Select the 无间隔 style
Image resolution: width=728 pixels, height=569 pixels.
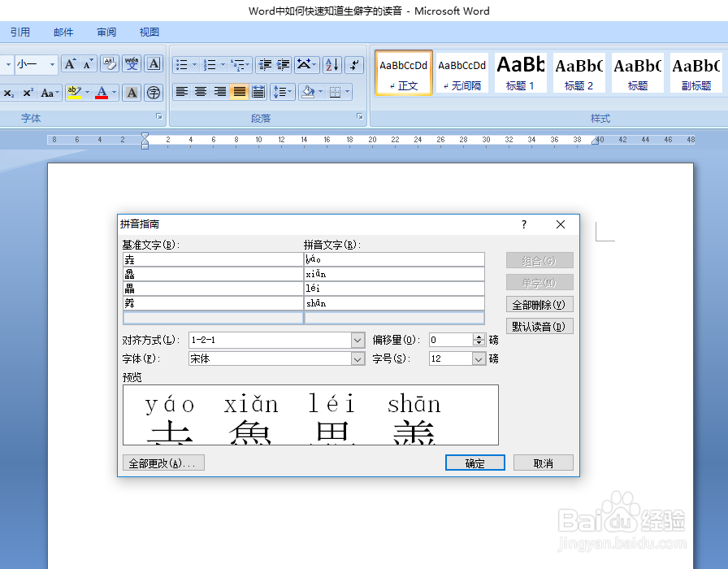(462, 73)
